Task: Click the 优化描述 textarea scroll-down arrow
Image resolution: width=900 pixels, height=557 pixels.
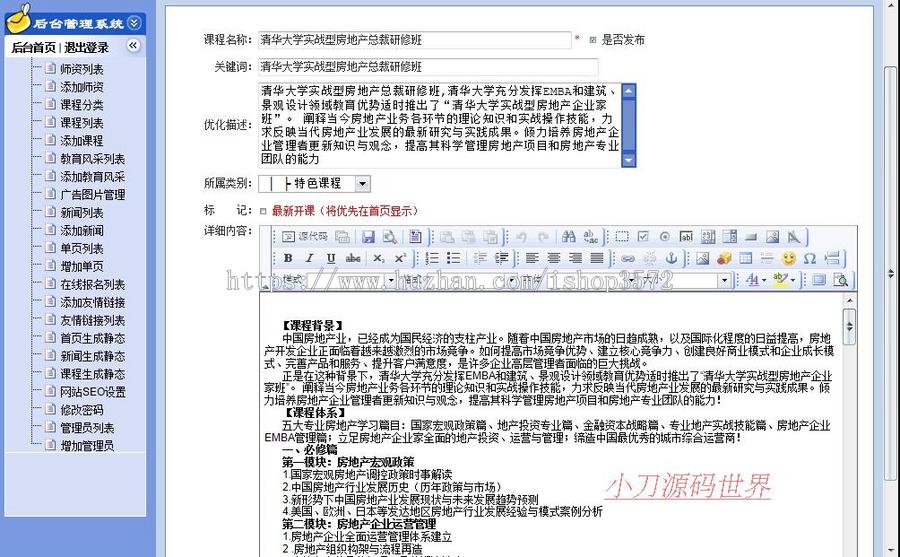Action: (x=629, y=160)
